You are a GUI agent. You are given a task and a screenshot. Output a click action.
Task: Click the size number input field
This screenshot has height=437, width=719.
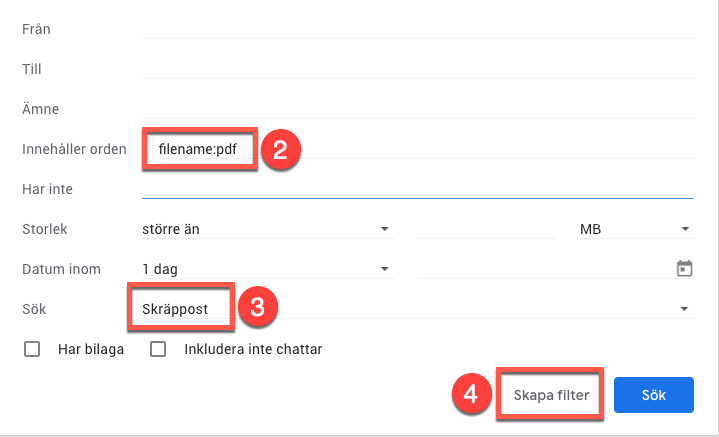click(x=486, y=229)
